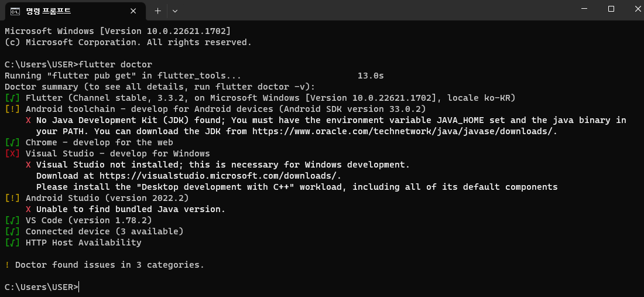This screenshot has width=644, height=297.
Task: Click the yellow warning marker beside Android Studio
Action: click(12, 198)
